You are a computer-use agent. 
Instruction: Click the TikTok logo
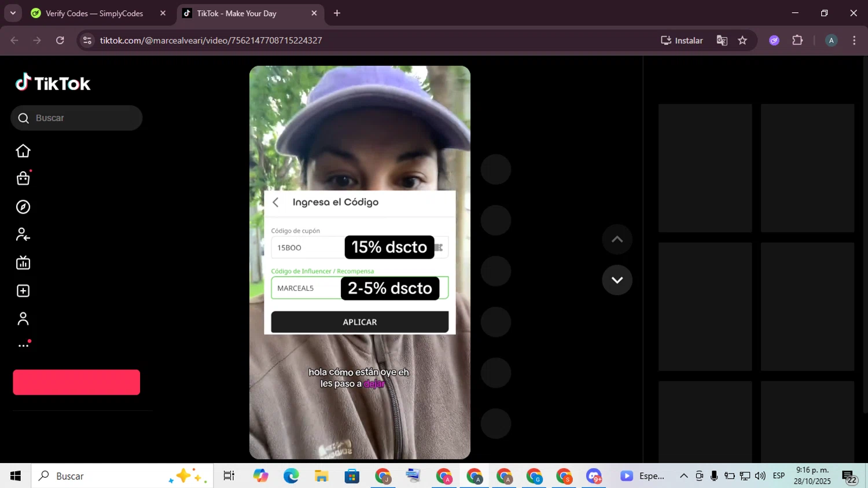tap(53, 83)
